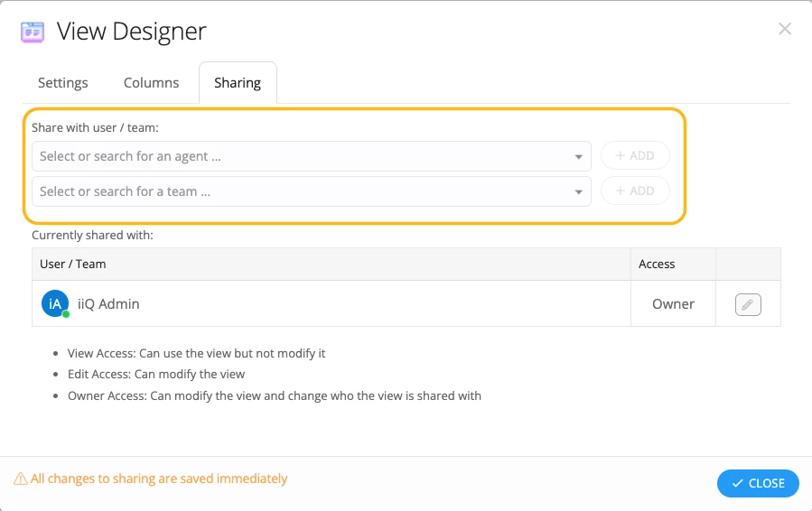
Task: Click the green online status dot
Action: pyautogui.click(x=66, y=314)
